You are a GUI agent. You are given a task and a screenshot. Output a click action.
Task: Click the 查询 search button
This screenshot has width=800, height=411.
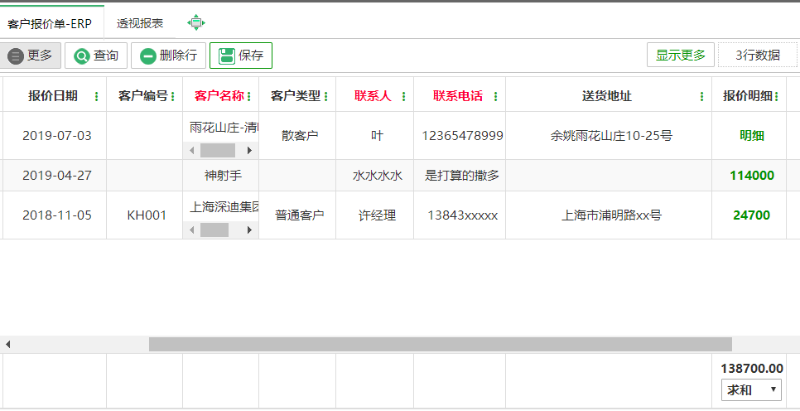[95, 56]
